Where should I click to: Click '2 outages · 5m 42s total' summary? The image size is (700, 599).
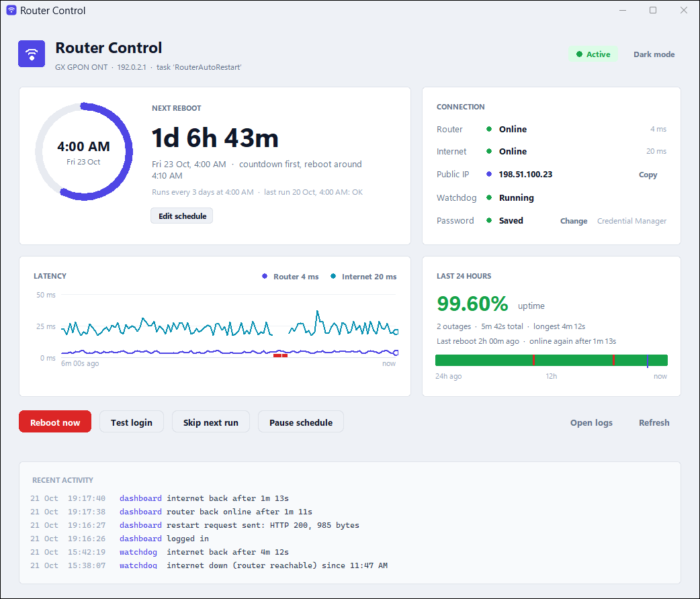[x=480, y=326]
